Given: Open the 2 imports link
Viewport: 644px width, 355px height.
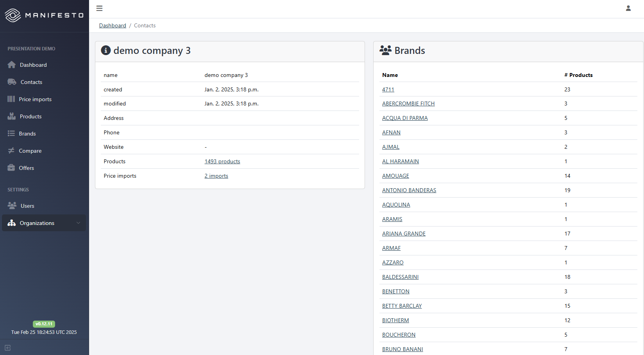Looking at the screenshot, I should (216, 176).
